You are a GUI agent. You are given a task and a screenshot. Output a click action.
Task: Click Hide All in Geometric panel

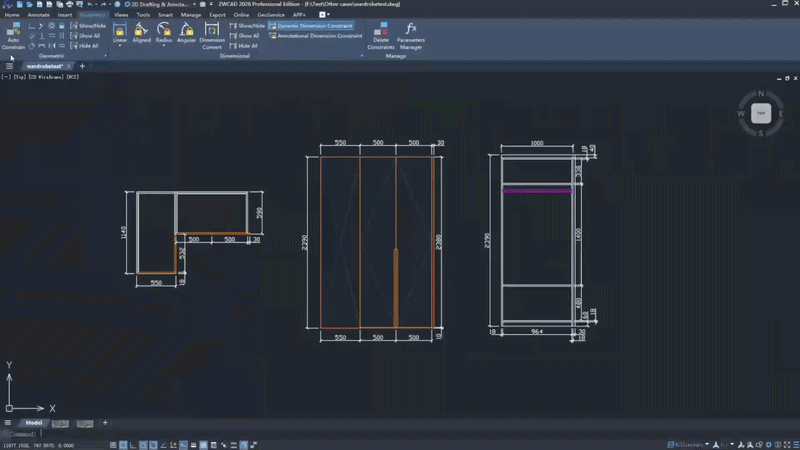88,46
